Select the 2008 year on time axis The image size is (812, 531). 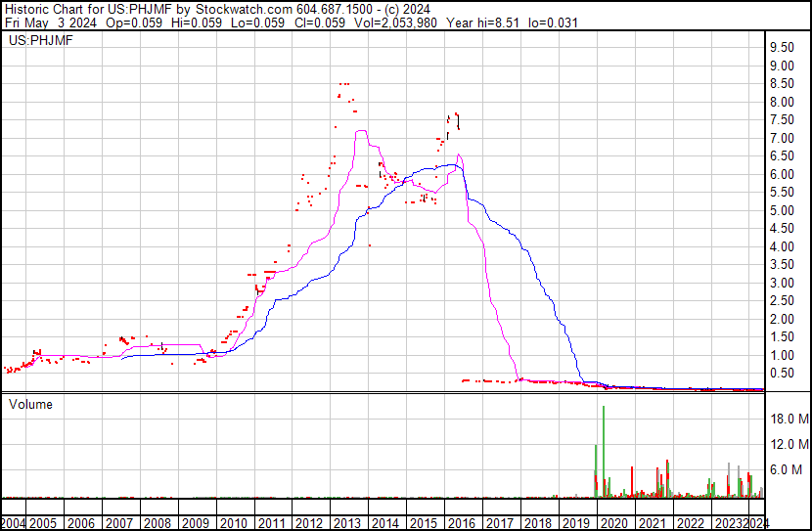point(158,524)
